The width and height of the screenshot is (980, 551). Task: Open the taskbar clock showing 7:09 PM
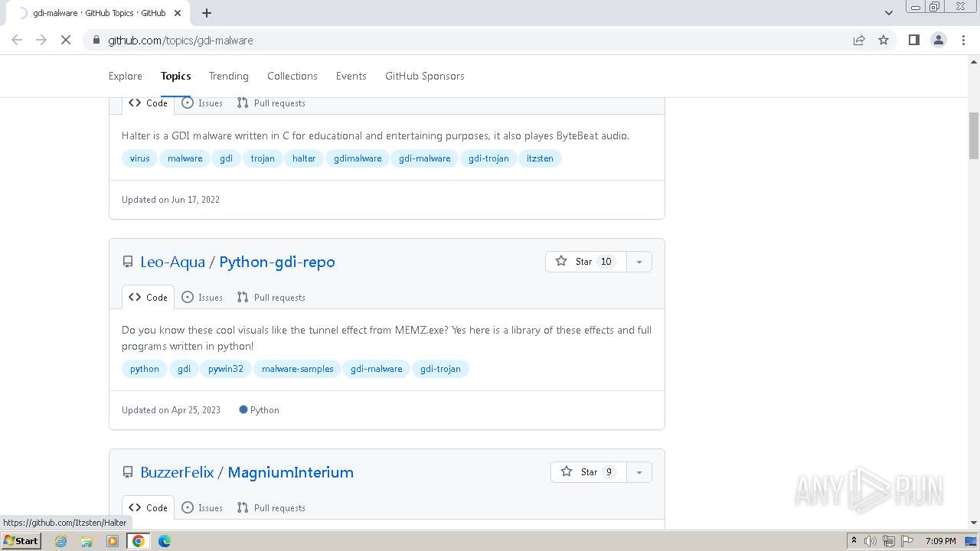click(x=941, y=541)
